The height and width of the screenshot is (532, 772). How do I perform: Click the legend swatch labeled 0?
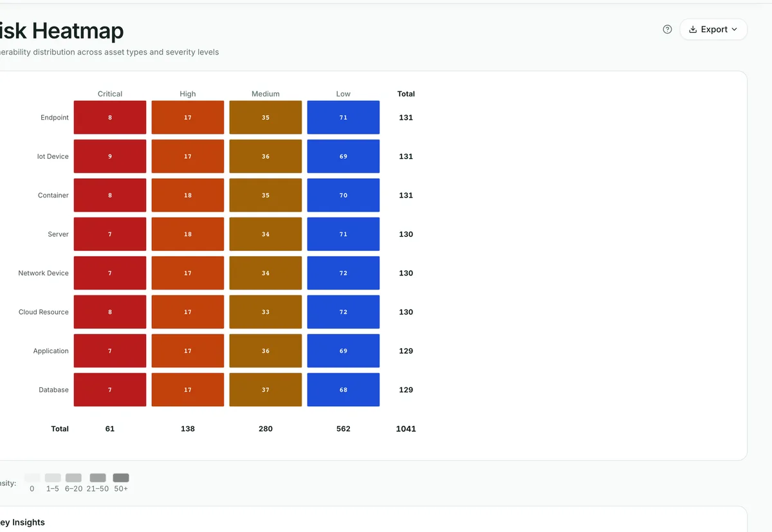[32, 478]
